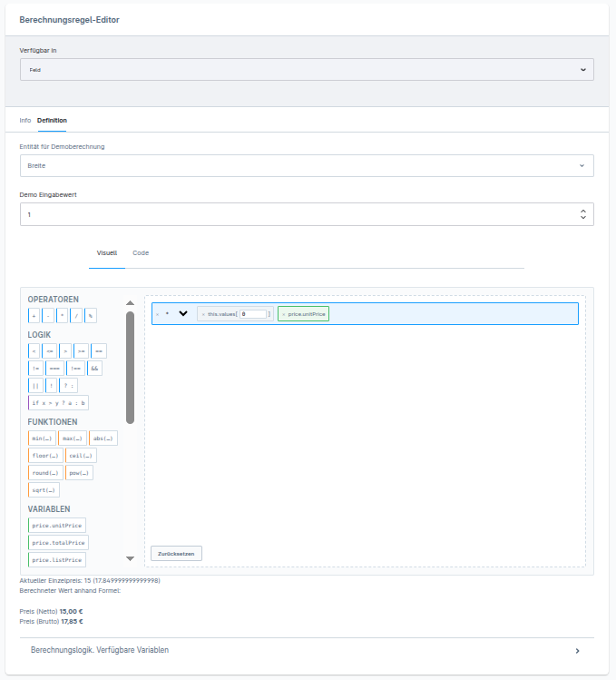The height and width of the screenshot is (680, 616).
Task: Remove the multiplication row from formula
Action: click(x=157, y=314)
